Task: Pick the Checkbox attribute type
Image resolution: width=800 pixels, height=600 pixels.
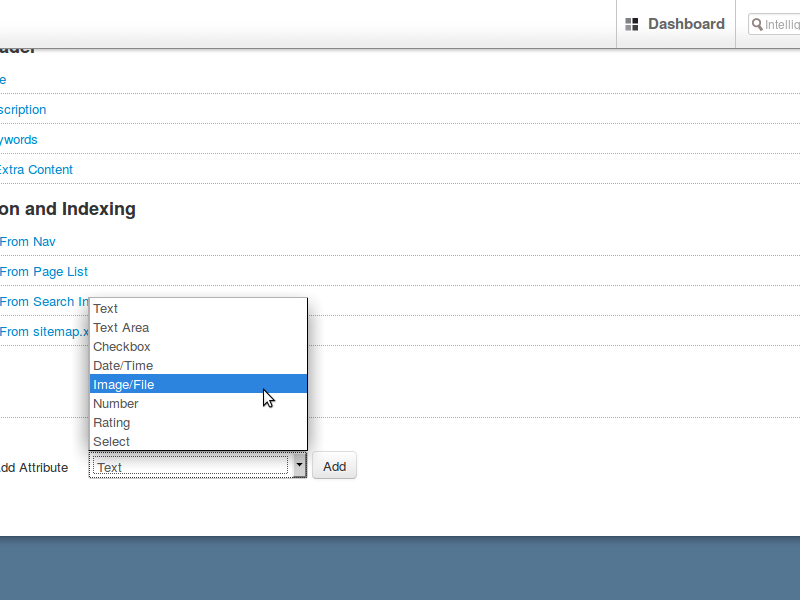Action: tap(198, 346)
